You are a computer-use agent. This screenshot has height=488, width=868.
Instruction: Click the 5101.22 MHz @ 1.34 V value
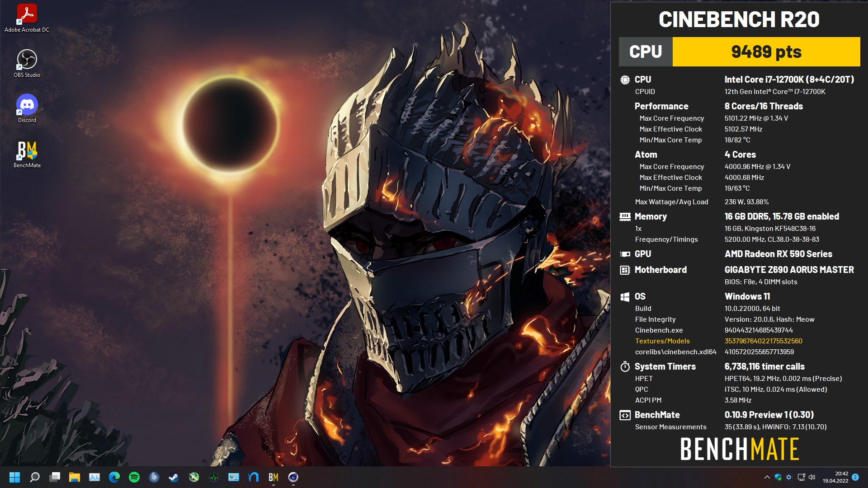coord(756,118)
